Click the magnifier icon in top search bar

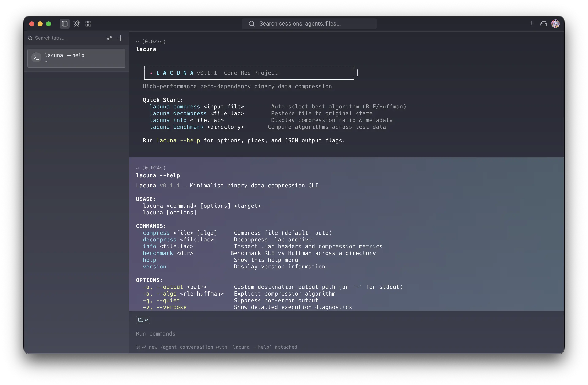click(x=252, y=24)
